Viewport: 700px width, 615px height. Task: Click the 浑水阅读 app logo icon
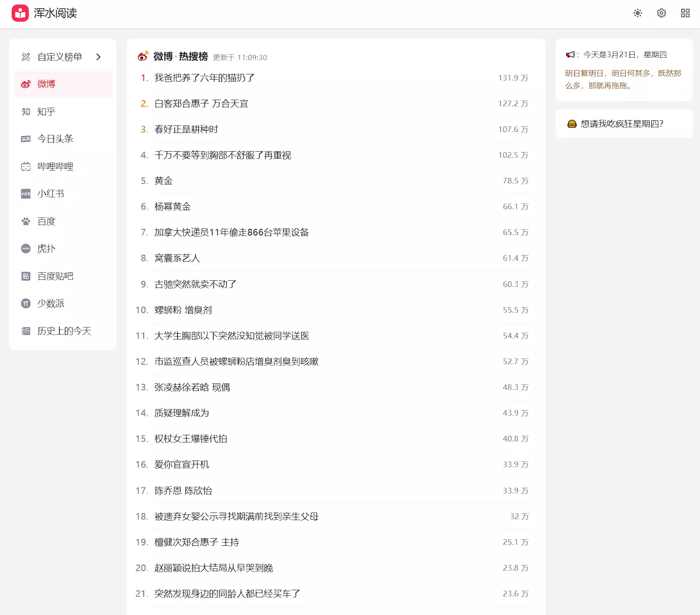point(20,13)
